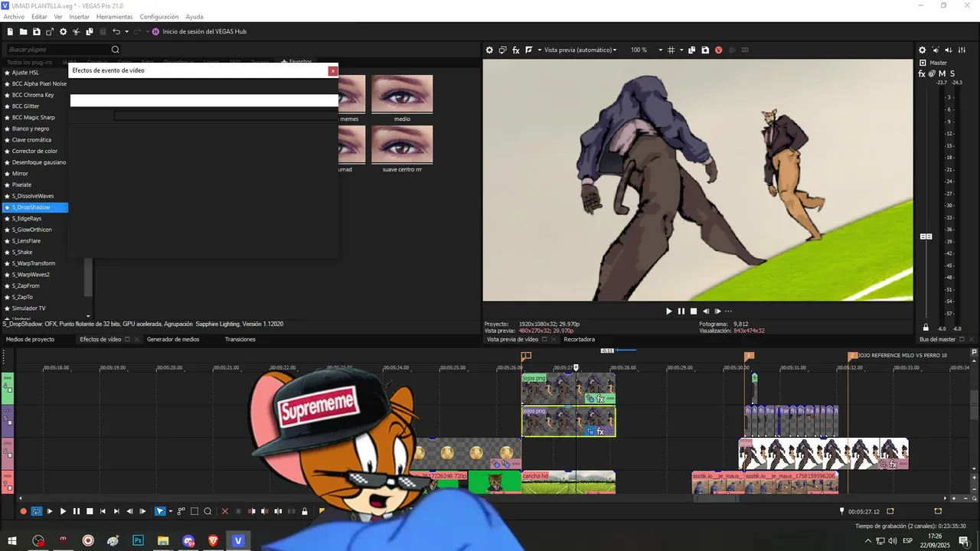
Task: Open the Archivo menu
Action: coord(14,16)
